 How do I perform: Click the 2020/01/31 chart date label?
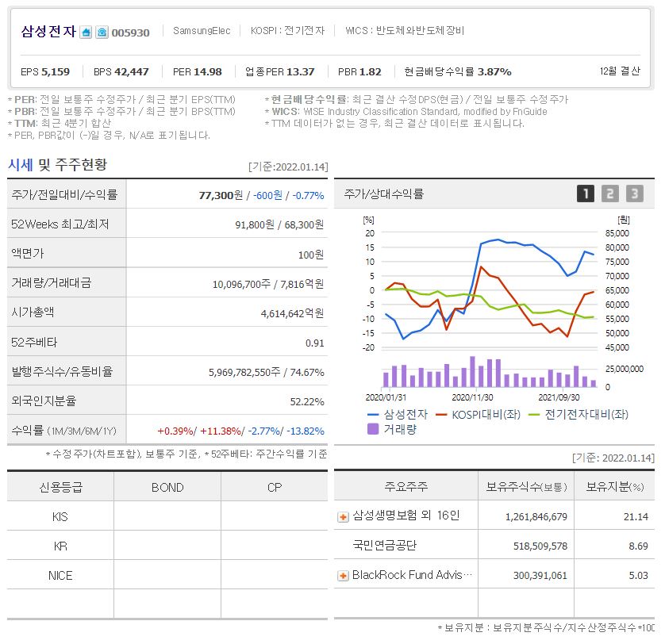click(x=386, y=397)
